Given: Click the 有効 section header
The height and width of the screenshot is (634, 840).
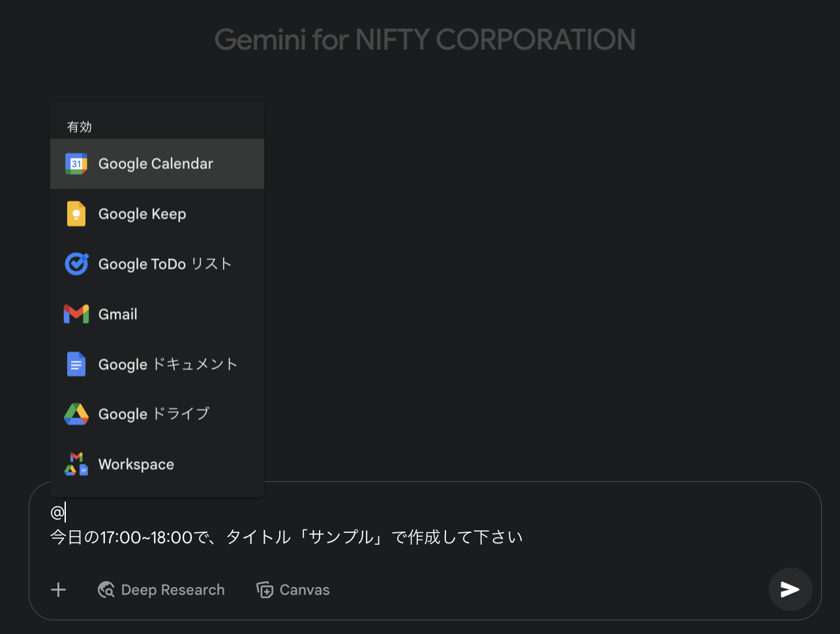Looking at the screenshot, I should click(x=80, y=127).
